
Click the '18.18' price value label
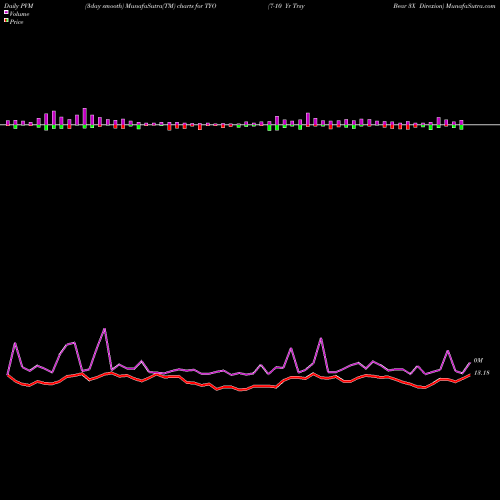(482, 373)
